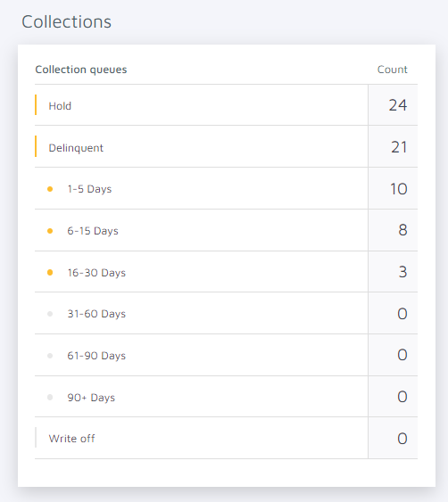This screenshot has width=448, height=502.
Task: Select the 16-30 Days queue row
Action: pos(226,272)
